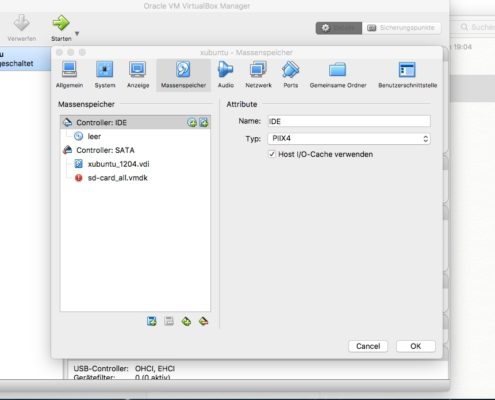Select xubuntu_1204.vdi disk entry

click(x=135, y=164)
